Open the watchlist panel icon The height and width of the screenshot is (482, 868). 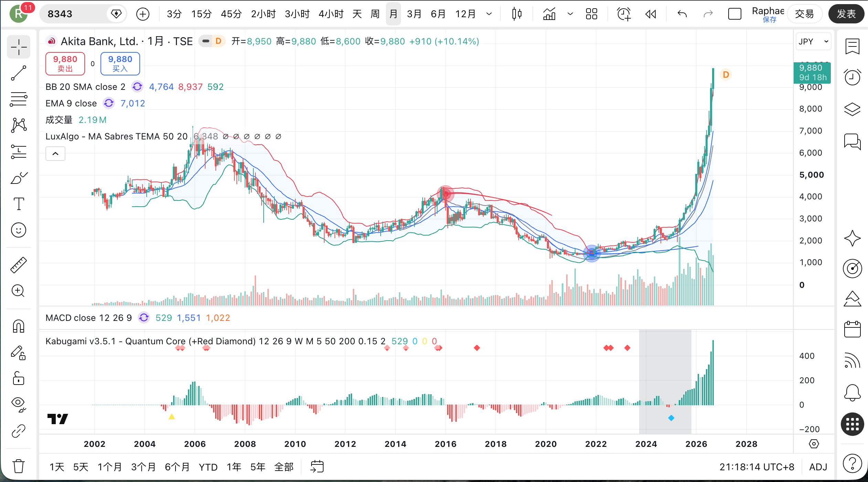point(852,46)
